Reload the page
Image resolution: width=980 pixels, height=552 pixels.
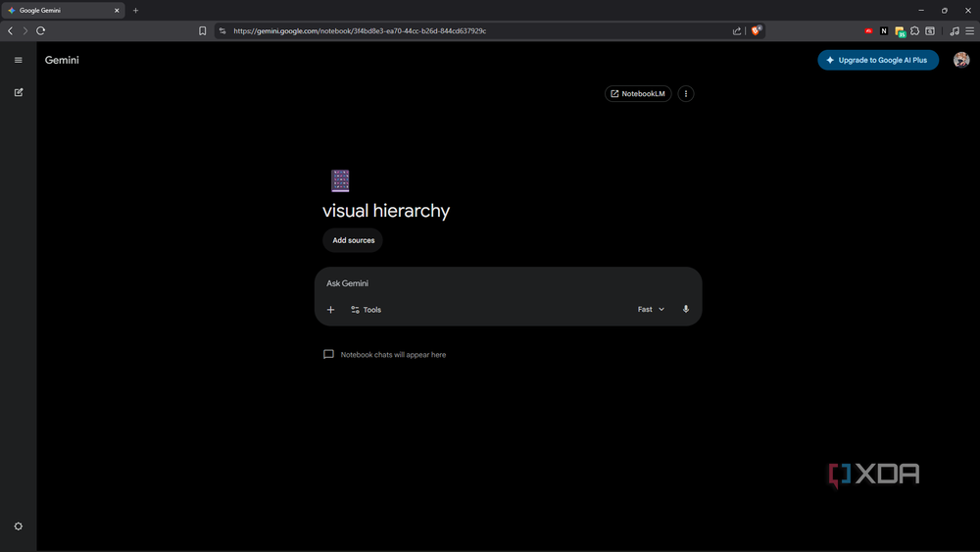(40, 30)
